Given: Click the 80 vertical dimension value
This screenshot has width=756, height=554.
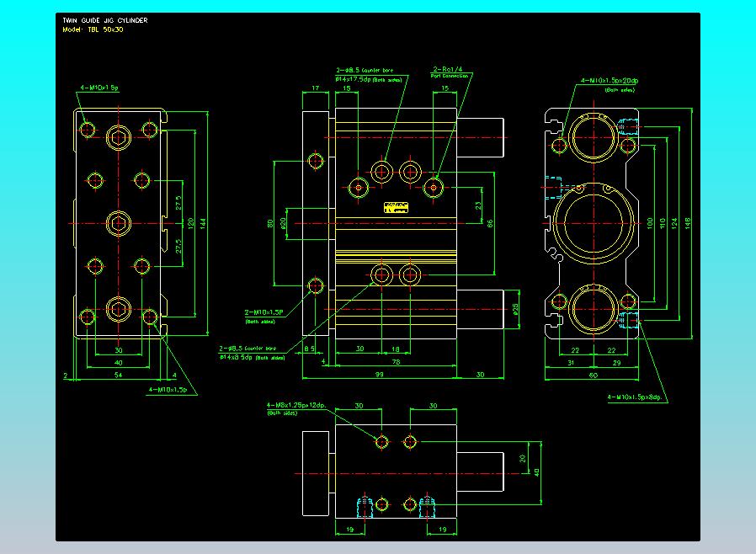Looking at the screenshot, I should click(x=270, y=223).
